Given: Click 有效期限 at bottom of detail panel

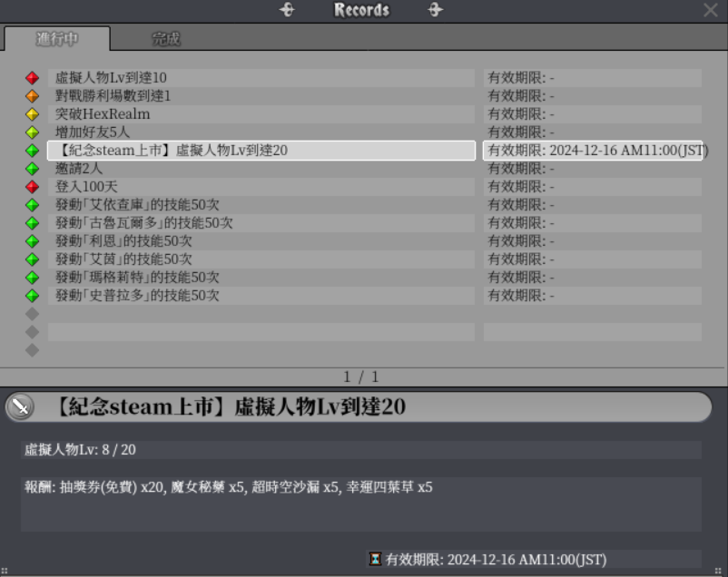Looking at the screenshot, I should click(x=496, y=560).
